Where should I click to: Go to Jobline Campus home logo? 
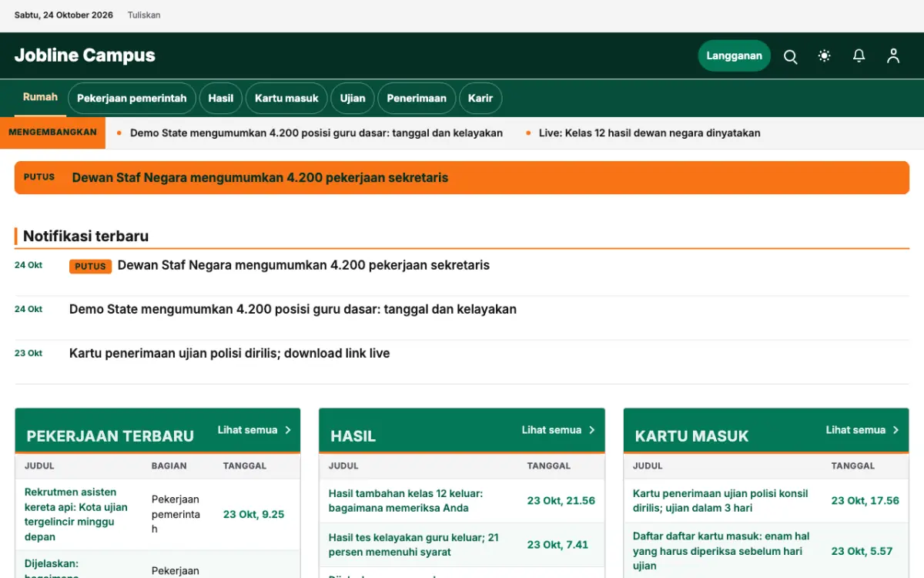click(x=85, y=55)
